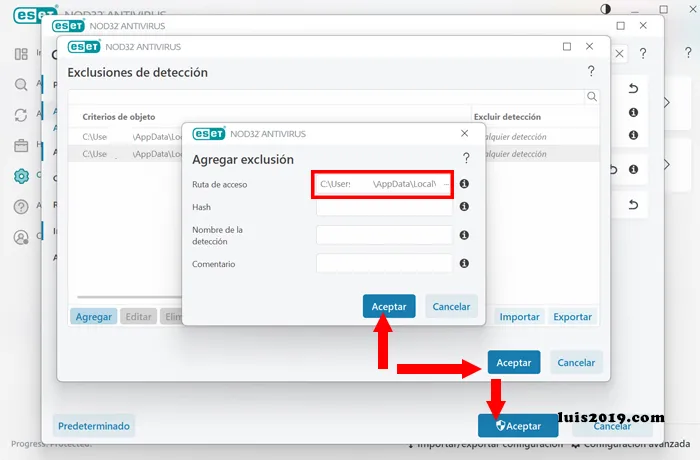This screenshot has height=460, width=700.
Task: Open info icon beside Nombre de la detección
Action: (x=464, y=235)
